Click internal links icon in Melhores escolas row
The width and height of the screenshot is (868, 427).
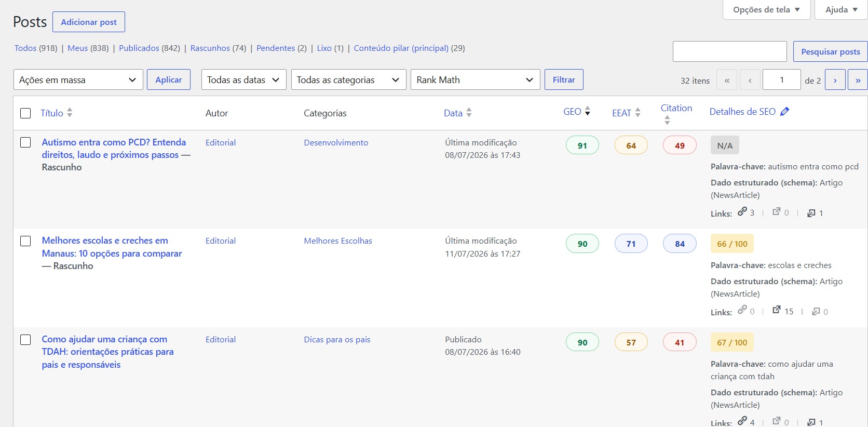click(742, 310)
